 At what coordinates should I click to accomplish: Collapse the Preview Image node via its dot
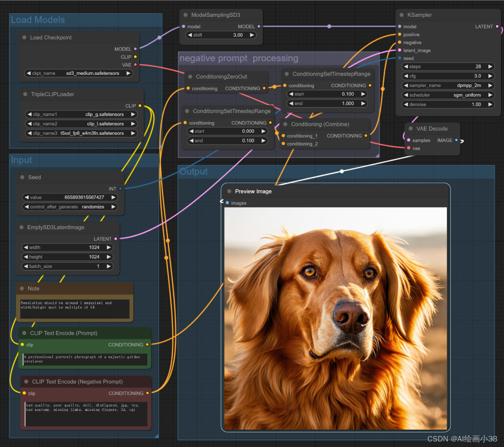point(229,191)
